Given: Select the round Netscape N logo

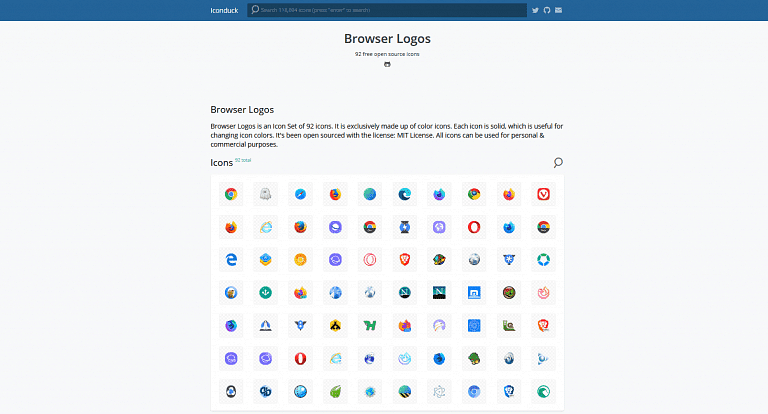Looking at the screenshot, I should [x=405, y=293].
